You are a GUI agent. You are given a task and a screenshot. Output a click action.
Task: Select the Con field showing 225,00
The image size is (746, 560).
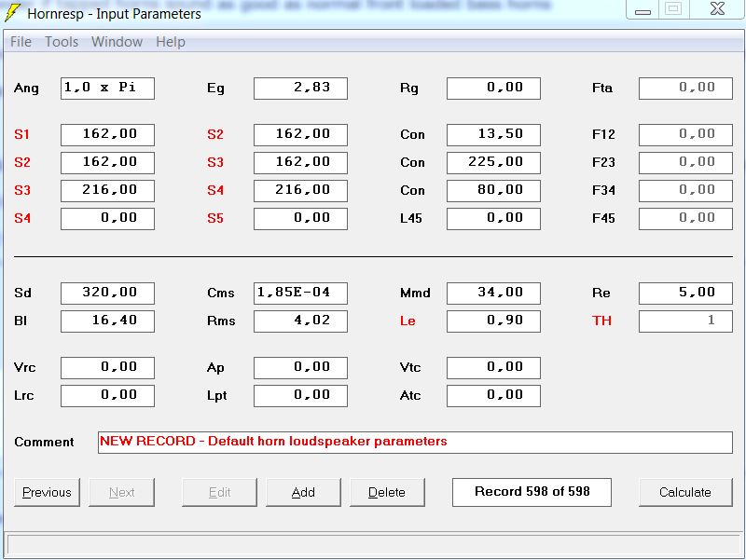coord(493,163)
